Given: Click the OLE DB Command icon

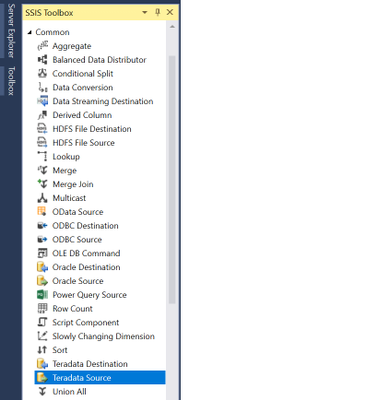Looking at the screenshot, I should click(x=42, y=253).
